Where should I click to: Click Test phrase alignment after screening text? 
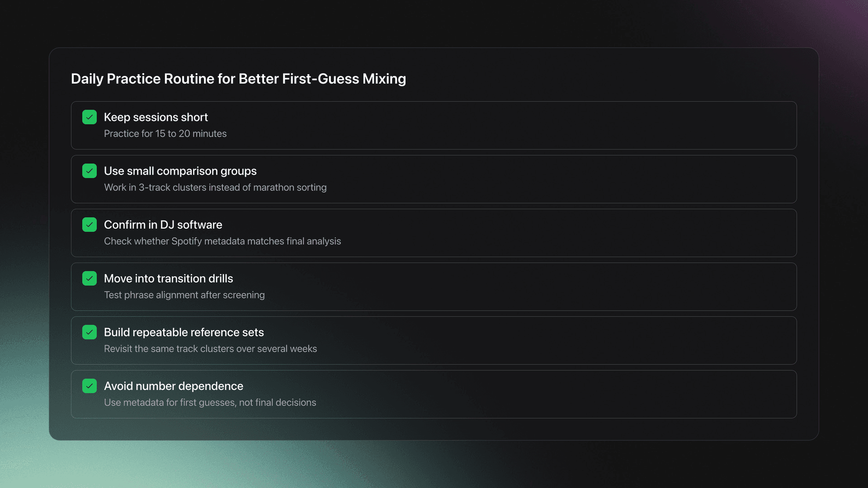click(184, 295)
